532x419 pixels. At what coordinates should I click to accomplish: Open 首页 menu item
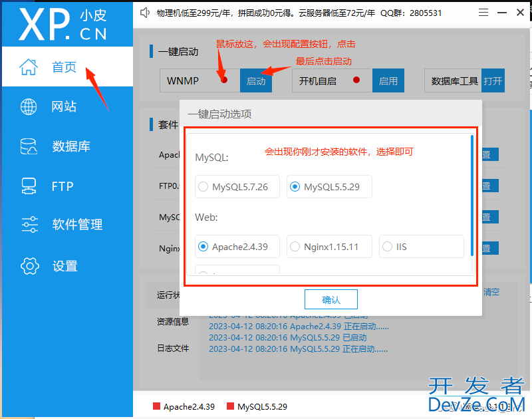point(67,67)
